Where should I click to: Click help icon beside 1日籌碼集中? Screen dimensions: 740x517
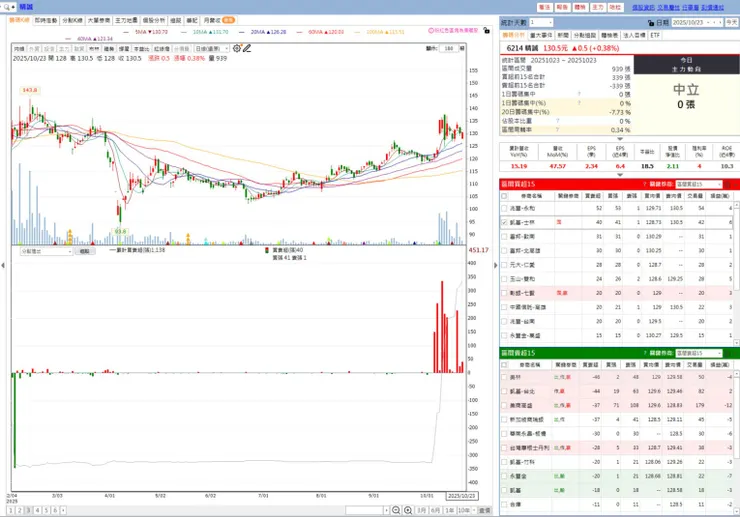click(579, 94)
